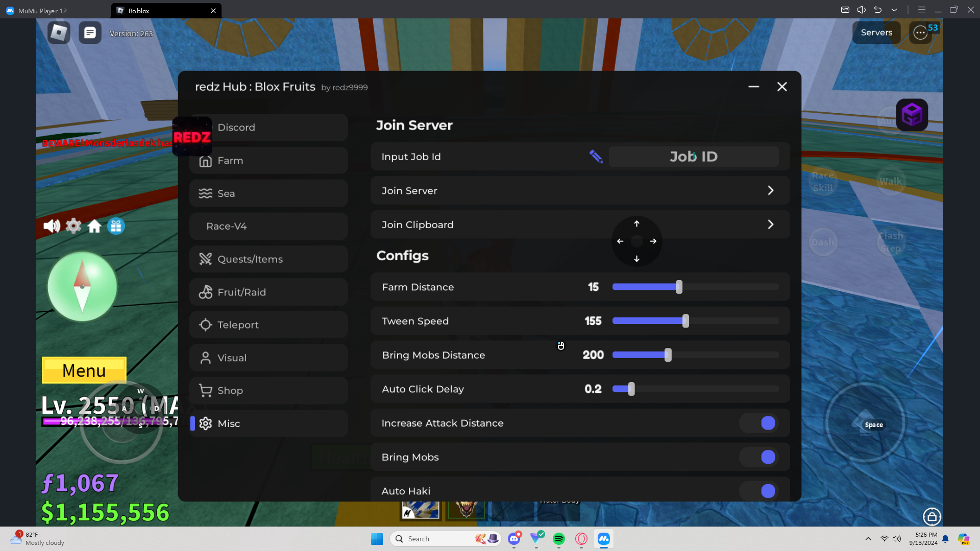Screen dimensions: 980x551
Task: Open Discord from the taskbar
Action: pyautogui.click(x=514, y=539)
